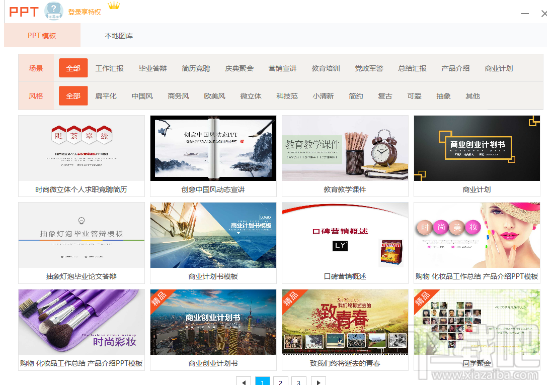Filter scenes by 党政军警
Image resolution: width=547 pixels, height=385 pixels.
coord(369,68)
